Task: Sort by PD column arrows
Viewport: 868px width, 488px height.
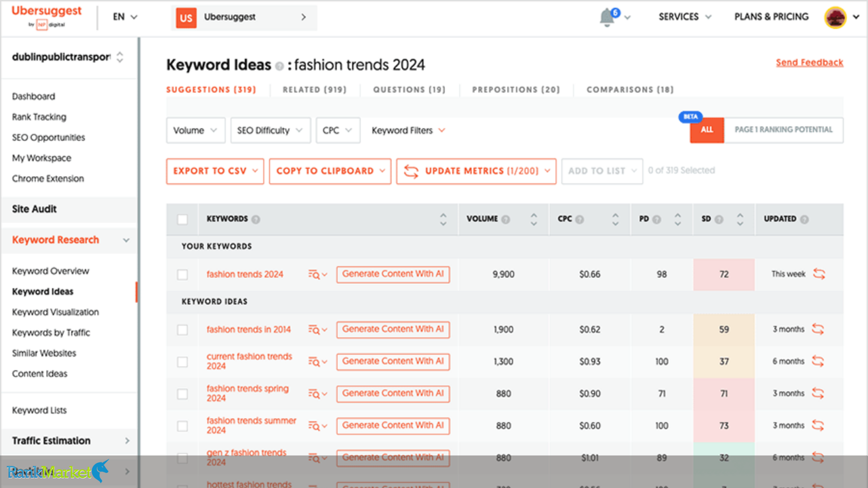Action: 677,219
